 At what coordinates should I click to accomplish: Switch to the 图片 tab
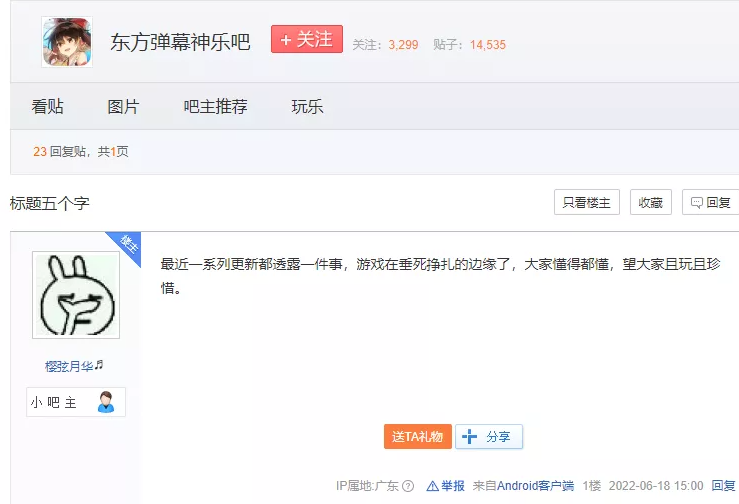123,106
